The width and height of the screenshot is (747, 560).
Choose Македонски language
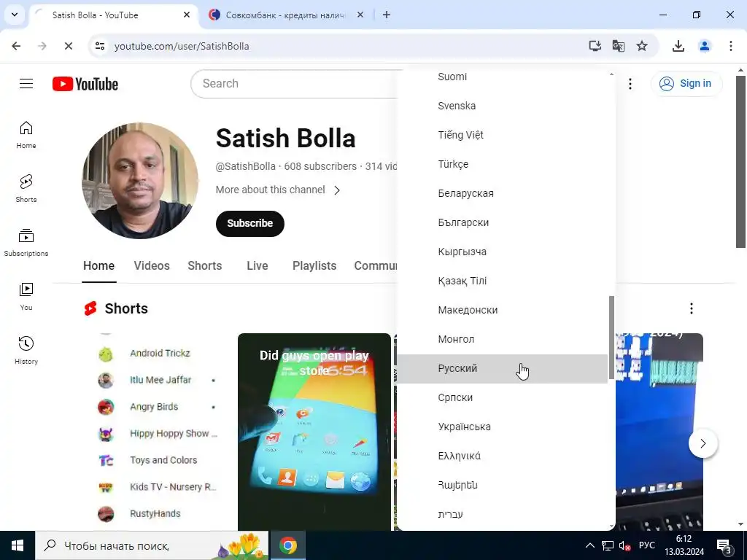point(502,310)
